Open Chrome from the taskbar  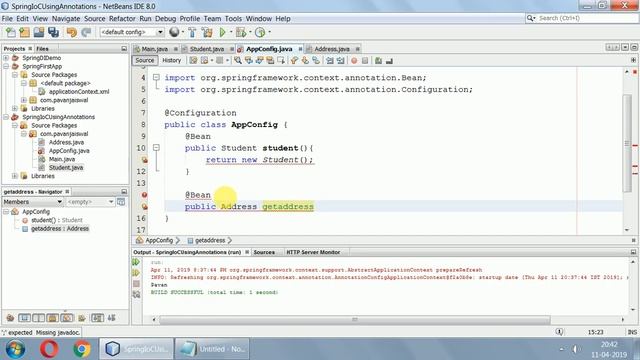(82, 349)
